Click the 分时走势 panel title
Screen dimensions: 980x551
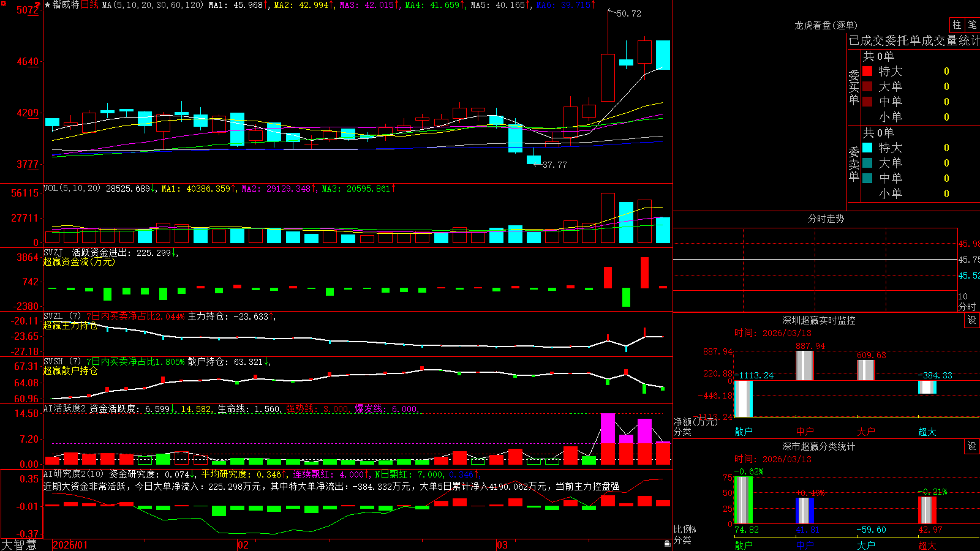(826, 219)
